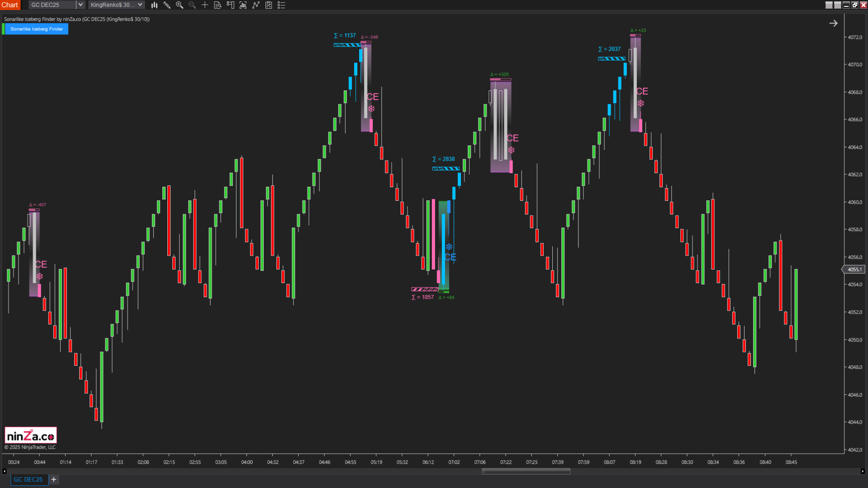
Task: Click the 4055.1 price axis marker
Action: point(854,269)
